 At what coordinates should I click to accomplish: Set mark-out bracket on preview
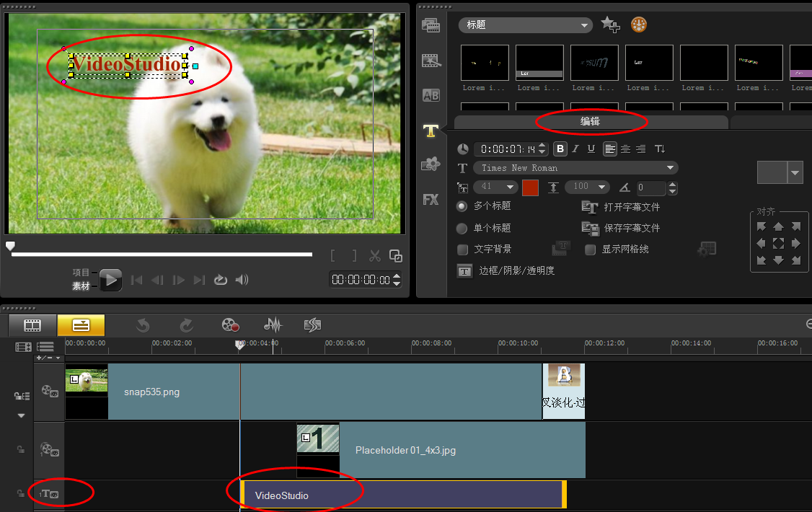[x=354, y=256]
